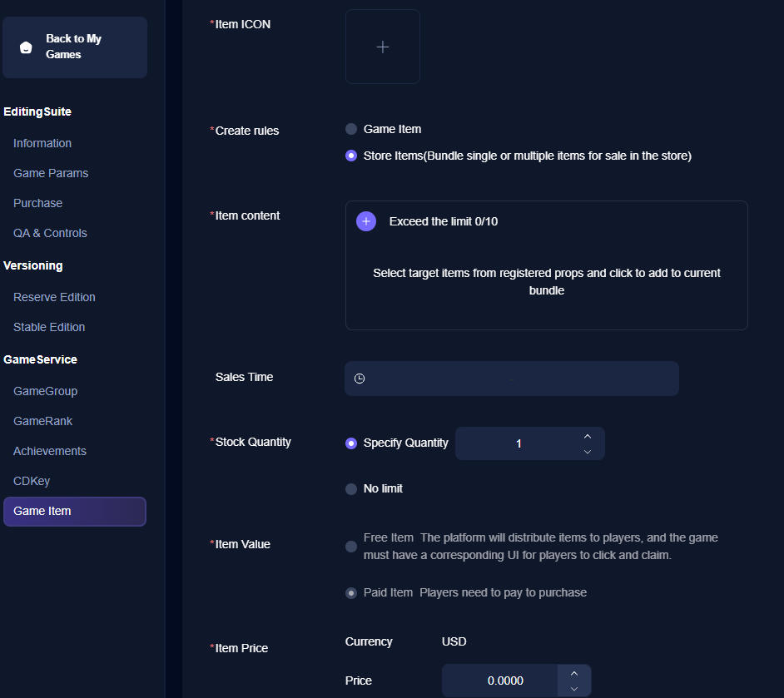The width and height of the screenshot is (784, 698).
Task: Decrease Price with the down arrow
Action: click(x=573, y=689)
